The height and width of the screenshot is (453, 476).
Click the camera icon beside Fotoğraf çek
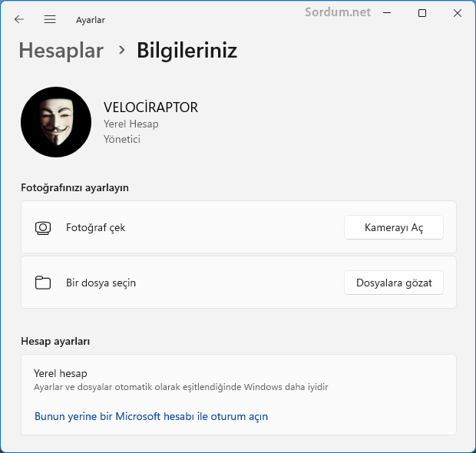click(x=43, y=228)
